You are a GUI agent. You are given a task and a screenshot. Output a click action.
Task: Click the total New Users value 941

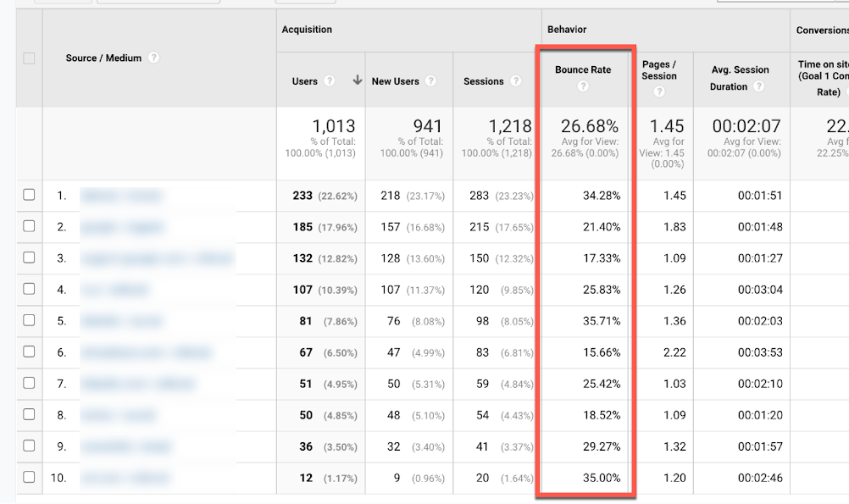[428, 126]
